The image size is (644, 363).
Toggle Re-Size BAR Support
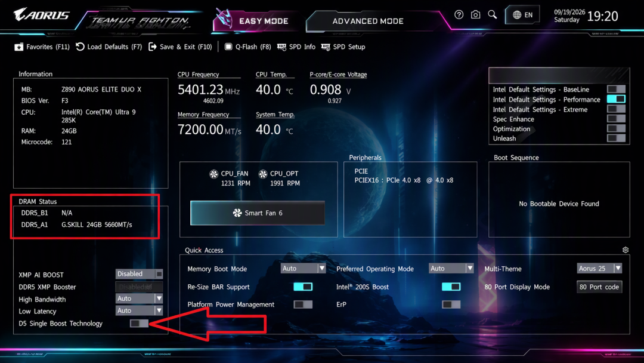point(303,287)
